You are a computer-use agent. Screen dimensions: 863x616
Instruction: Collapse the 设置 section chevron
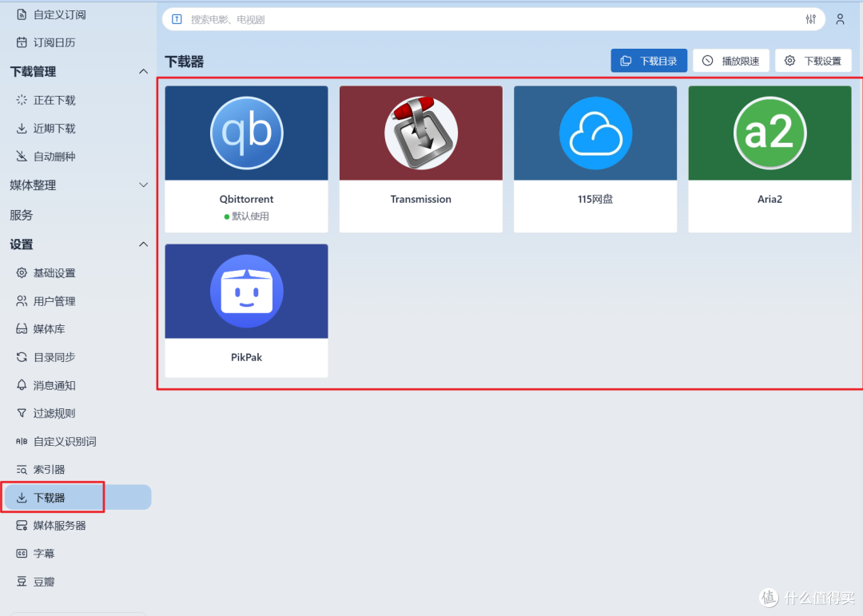(143, 244)
